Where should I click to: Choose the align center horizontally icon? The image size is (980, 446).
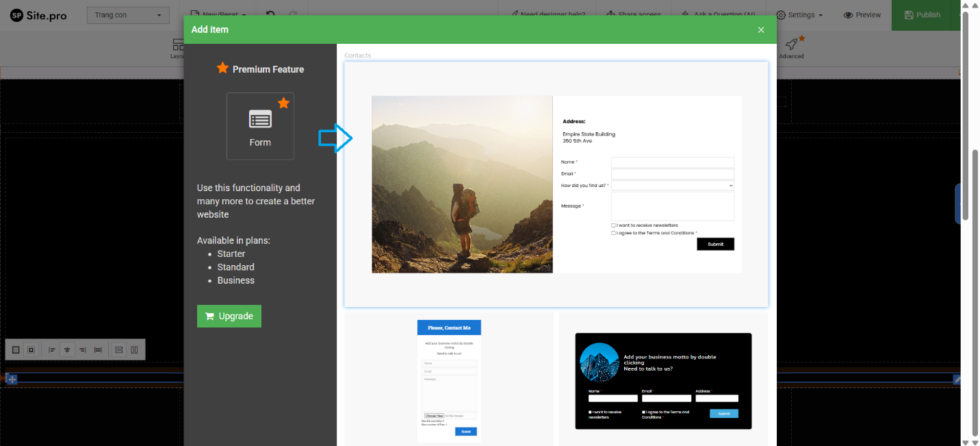click(x=67, y=350)
